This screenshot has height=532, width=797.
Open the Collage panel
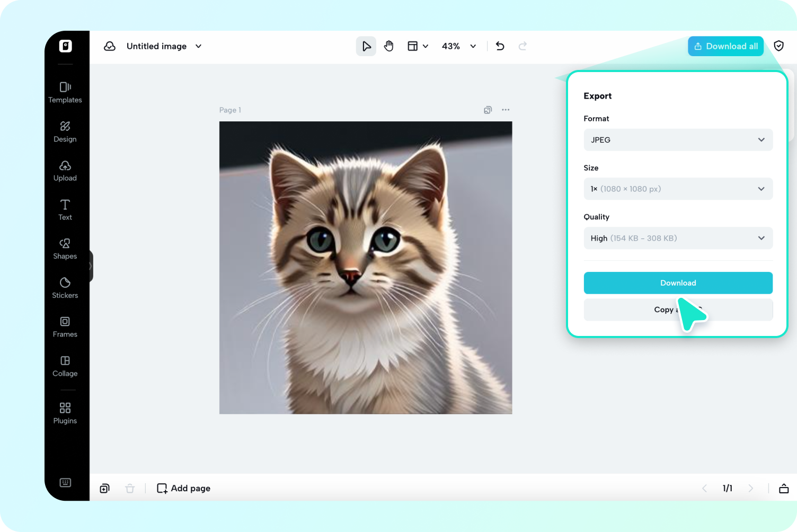click(65, 366)
